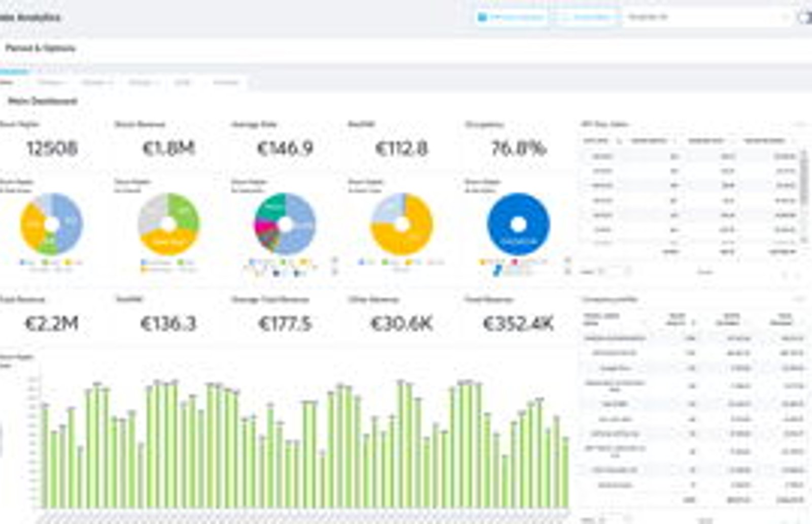Select the €1.8M revenue value
812x524 pixels.
(x=168, y=148)
